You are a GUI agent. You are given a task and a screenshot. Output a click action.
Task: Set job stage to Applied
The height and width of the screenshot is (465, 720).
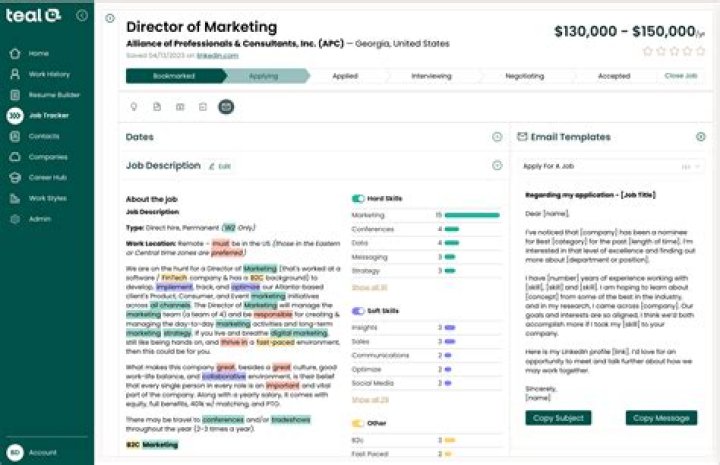pos(345,76)
